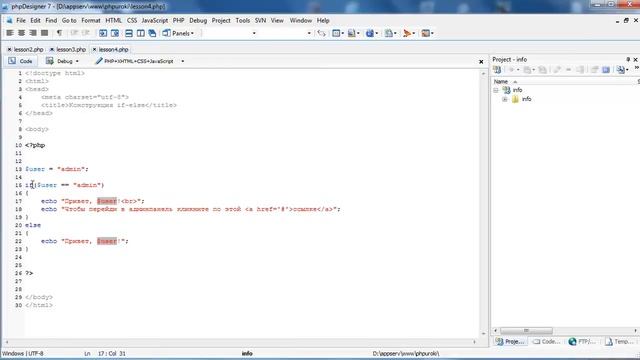The width and height of the screenshot is (640, 360).
Task: Click Ln 17 : Col 31 status entry
Action: [105, 353]
